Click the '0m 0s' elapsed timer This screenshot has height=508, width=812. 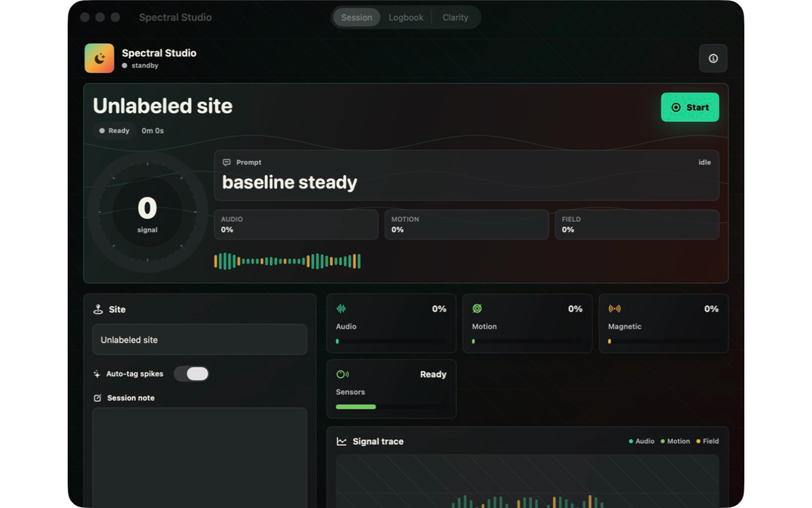pos(153,130)
